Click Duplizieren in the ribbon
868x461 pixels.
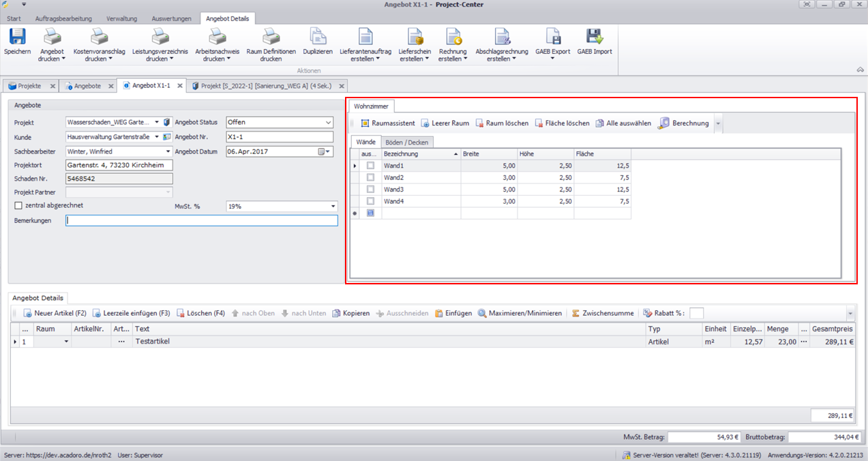[x=317, y=38]
